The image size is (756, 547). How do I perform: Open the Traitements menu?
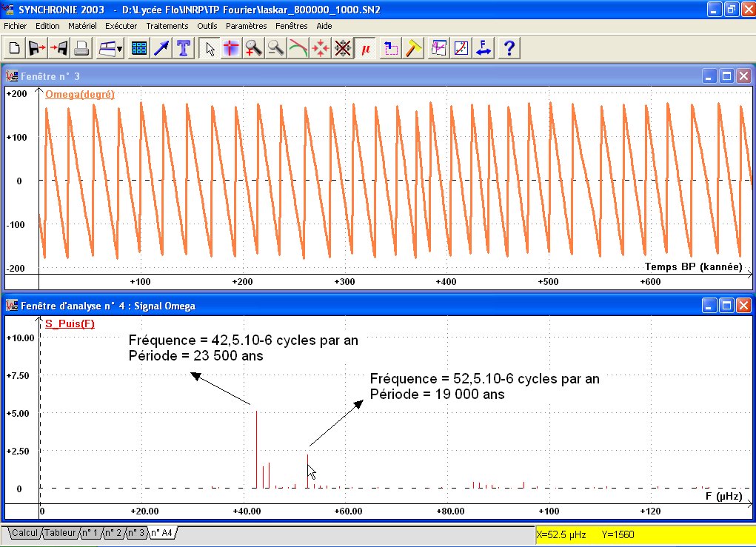point(167,25)
